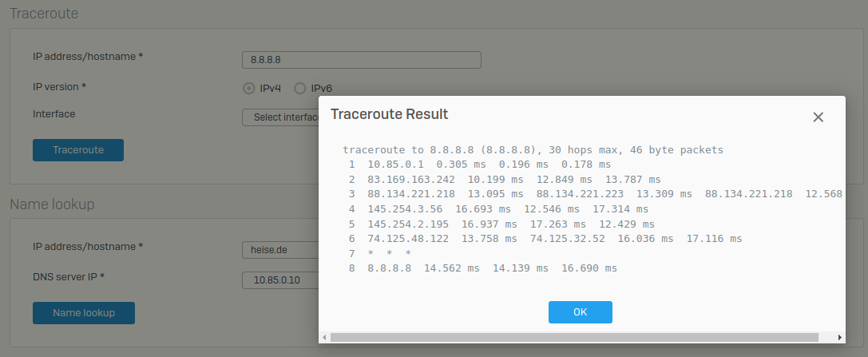Click hop 2 line showing 83.169.163.242
The image size is (868, 357).
(x=505, y=180)
